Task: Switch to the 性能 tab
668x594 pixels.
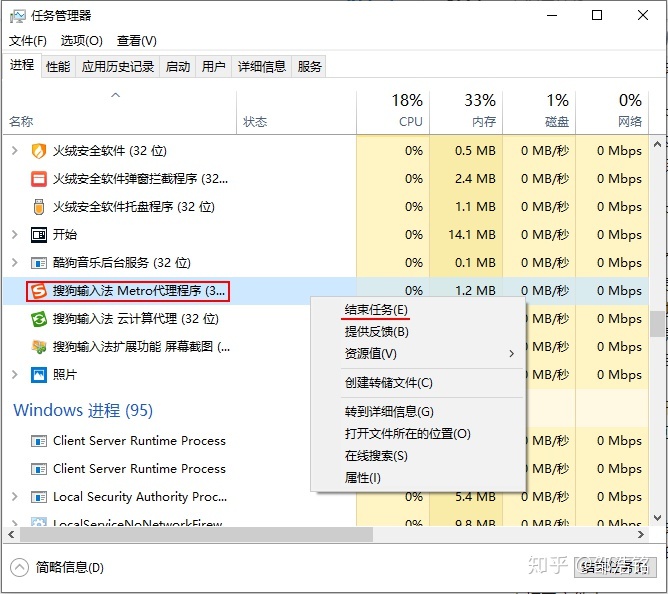Action: click(58, 66)
